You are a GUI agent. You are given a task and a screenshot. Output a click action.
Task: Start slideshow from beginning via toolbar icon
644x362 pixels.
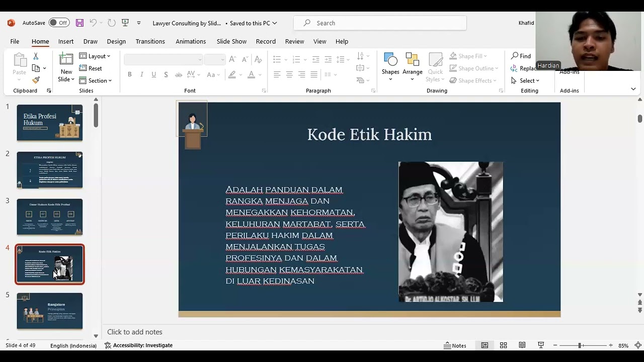[125, 23]
